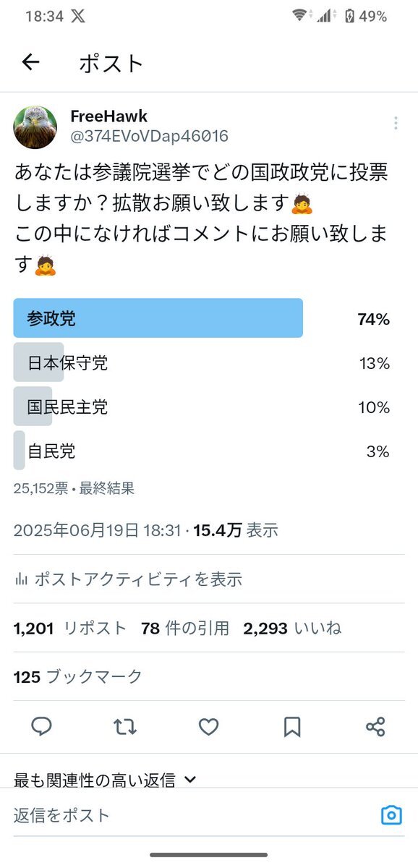
Task: Tap the reply speech bubble icon
Action: (x=42, y=727)
